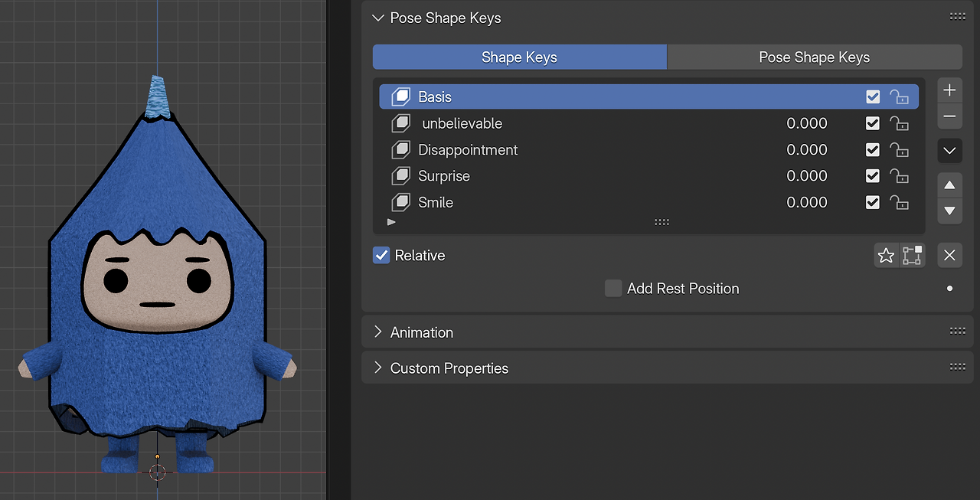Toggle lock icon on Smile row
The height and width of the screenshot is (500, 980).
[899, 203]
